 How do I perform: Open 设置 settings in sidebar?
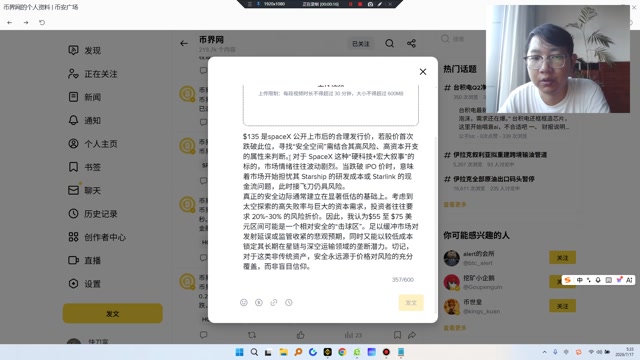click(84, 284)
